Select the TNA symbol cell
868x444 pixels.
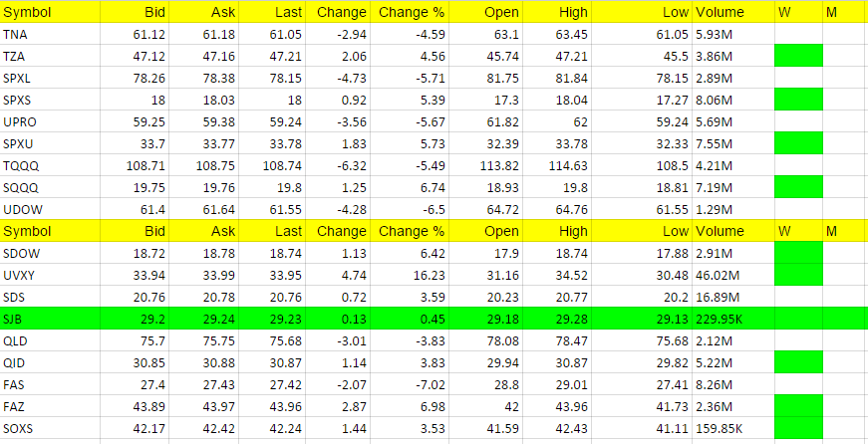(50, 34)
